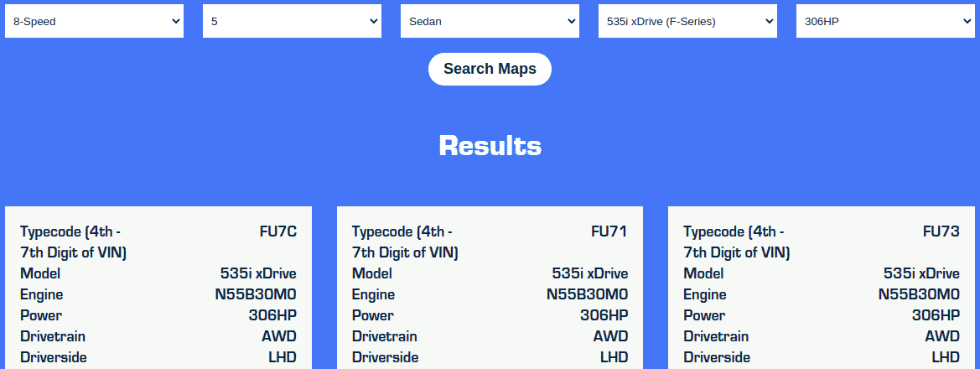Click engine N55B30M0 in the FU71 card
Image resolution: width=980 pixels, height=369 pixels.
click(588, 294)
